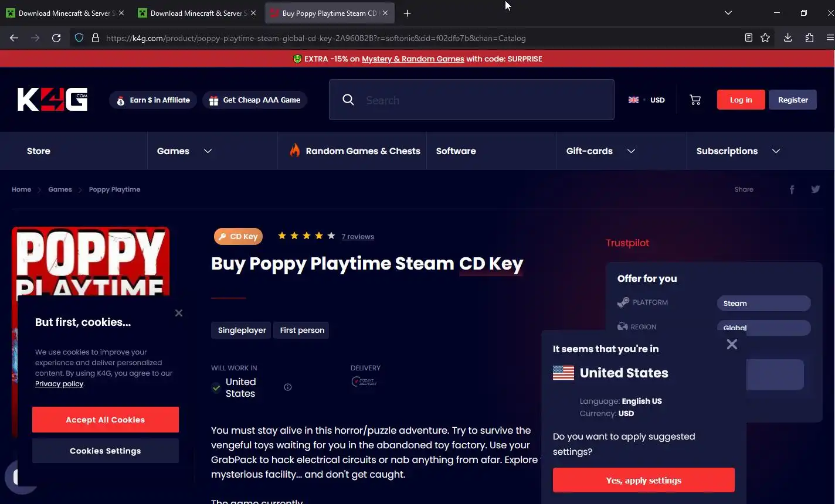This screenshot has height=504, width=835.
Task: Click Yes, apply settings
Action: [643, 480]
